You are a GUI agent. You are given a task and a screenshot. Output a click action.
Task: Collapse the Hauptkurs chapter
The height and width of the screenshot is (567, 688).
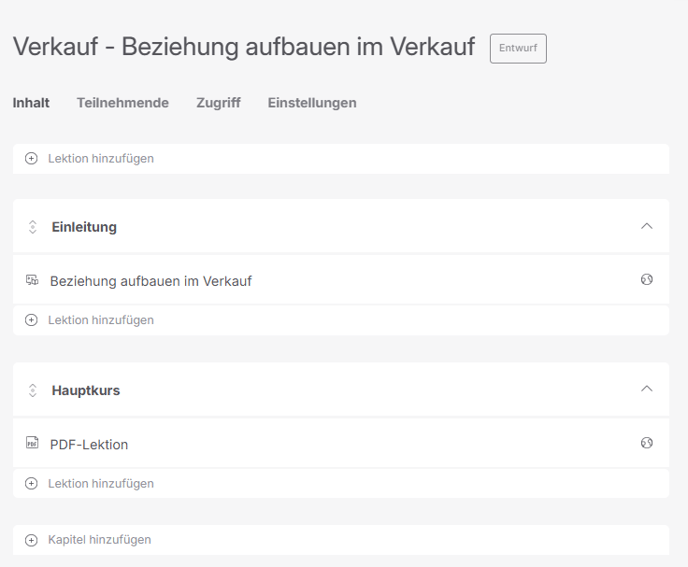pos(647,389)
